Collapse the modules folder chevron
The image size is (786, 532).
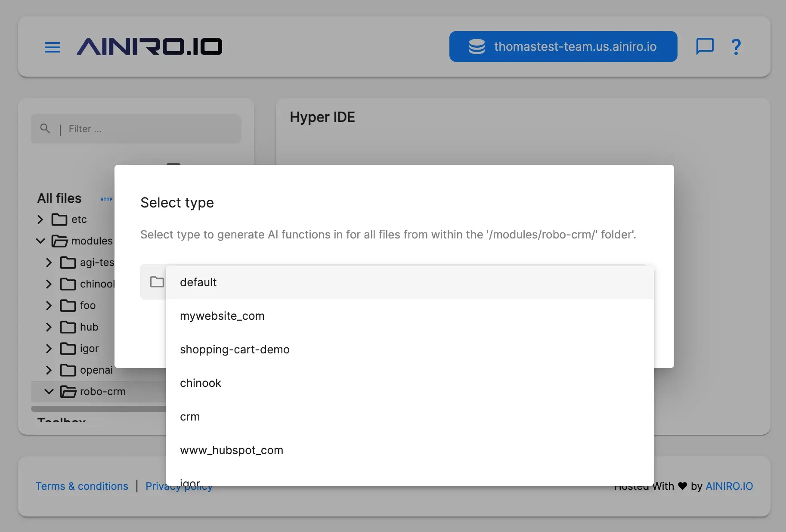(x=40, y=241)
